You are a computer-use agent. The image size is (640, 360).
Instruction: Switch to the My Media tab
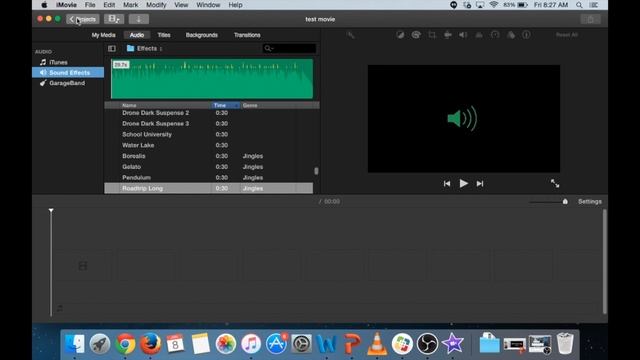pos(103,35)
